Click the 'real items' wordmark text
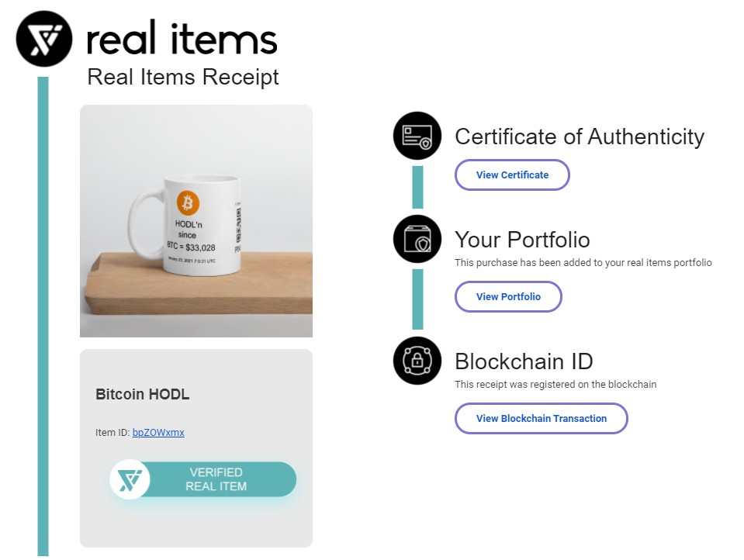The width and height of the screenshot is (744, 560). click(182, 40)
